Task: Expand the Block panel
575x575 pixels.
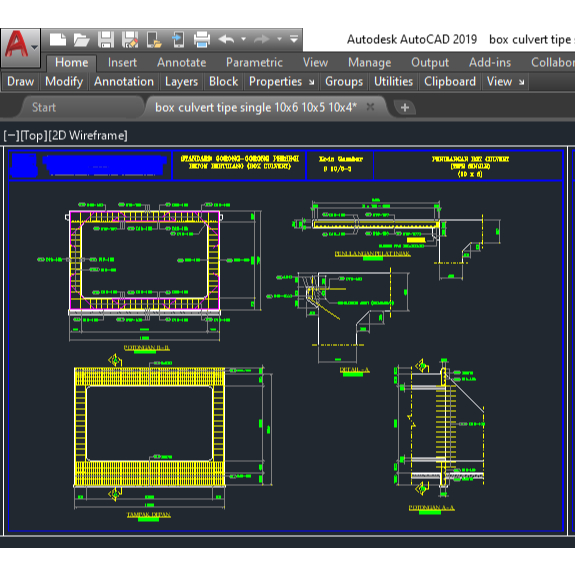Action: pyautogui.click(x=223, y=81)
